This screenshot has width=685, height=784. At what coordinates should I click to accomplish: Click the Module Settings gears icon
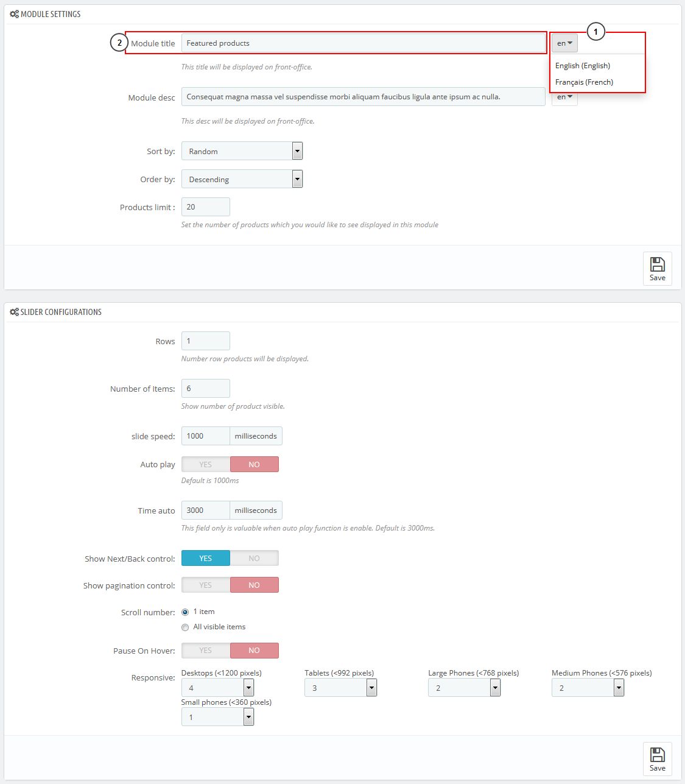[14, 14]
